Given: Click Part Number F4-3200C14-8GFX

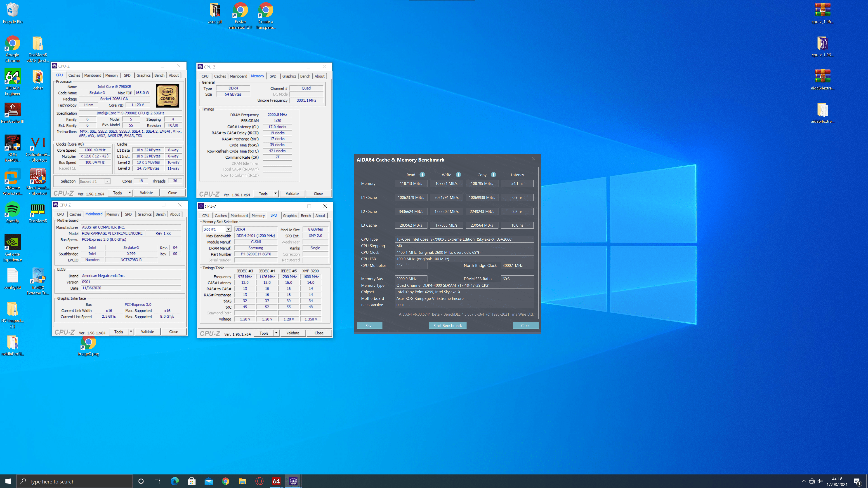Looking at the screenshot, I should pos(255,254).
